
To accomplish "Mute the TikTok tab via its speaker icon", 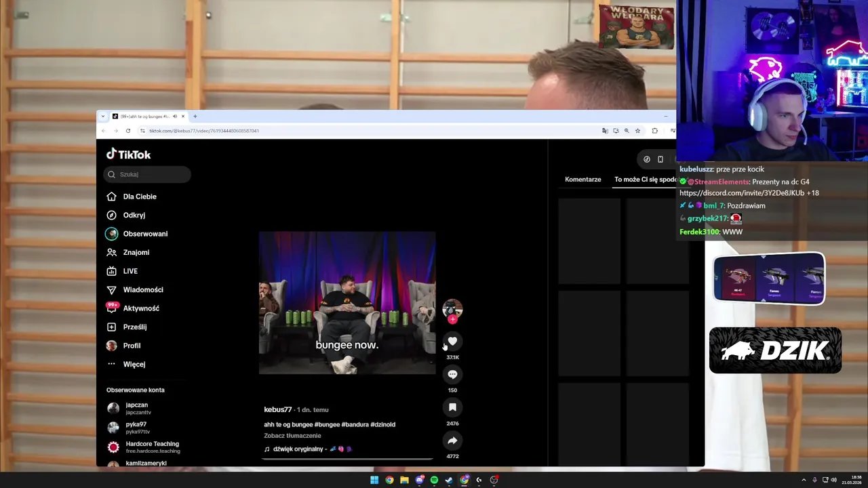I will pos(174,117).
